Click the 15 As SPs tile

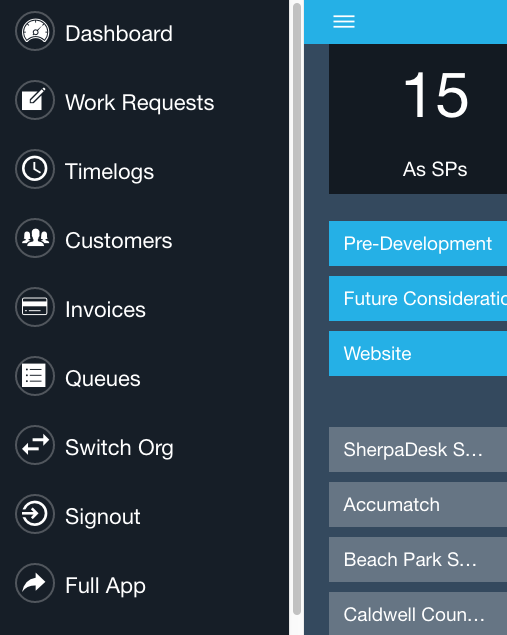(418, 119)
